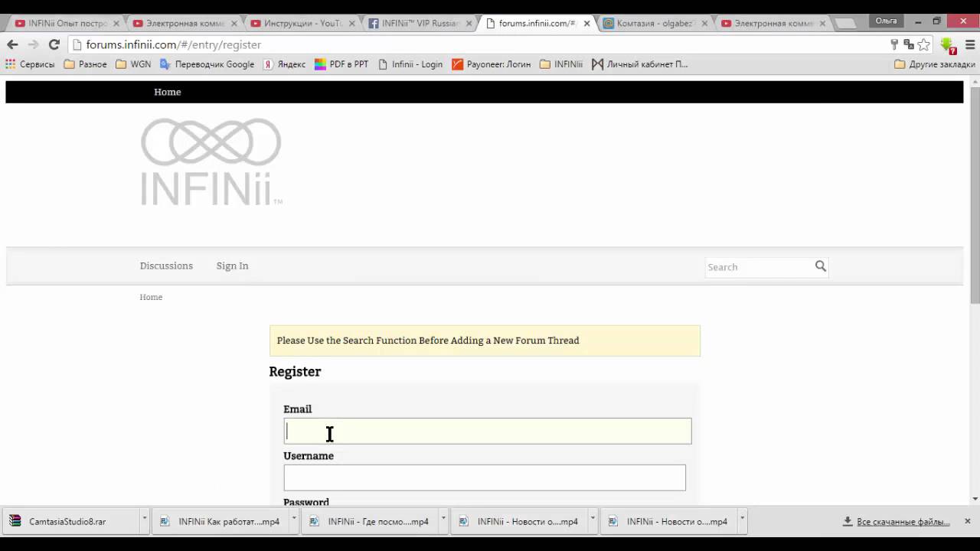Click the Email input field
Viewport: 980px width, 551px height.
pos(488,431)
